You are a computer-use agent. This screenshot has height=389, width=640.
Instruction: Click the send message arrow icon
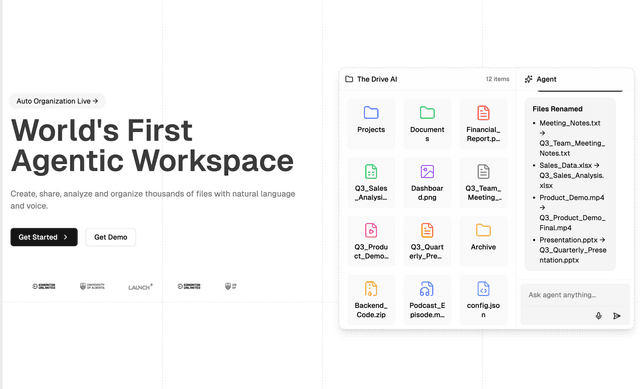pyautogui.click(x=617, y=316)
